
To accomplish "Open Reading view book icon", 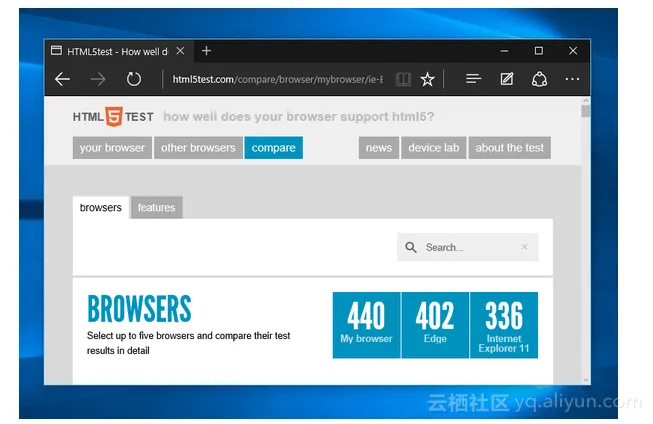I will (402, 79).
